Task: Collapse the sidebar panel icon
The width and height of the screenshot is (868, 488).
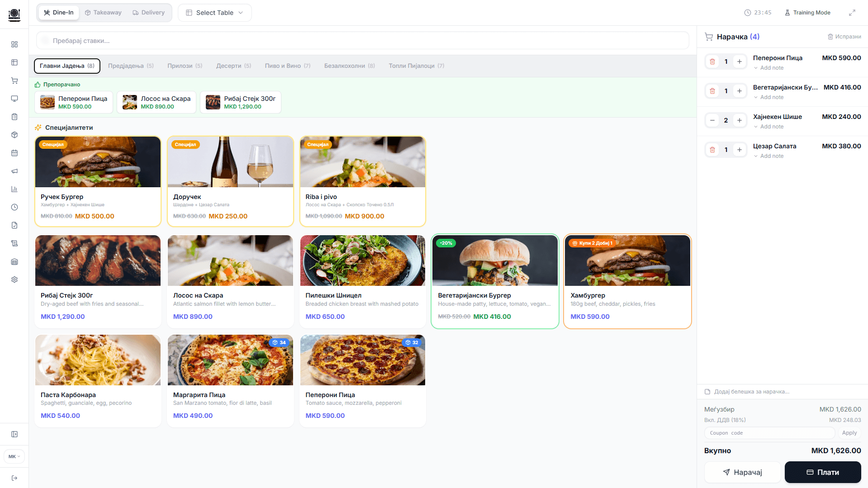Action: pos(14,434)
